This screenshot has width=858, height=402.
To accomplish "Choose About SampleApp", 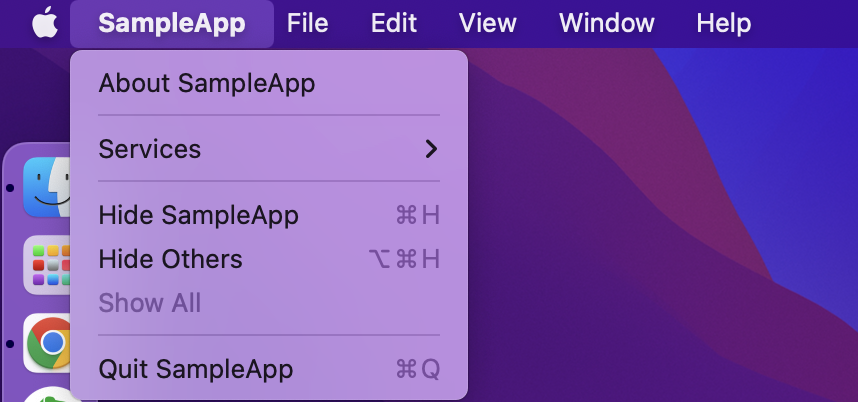I will pyautogui.click(x=269, y=84).
